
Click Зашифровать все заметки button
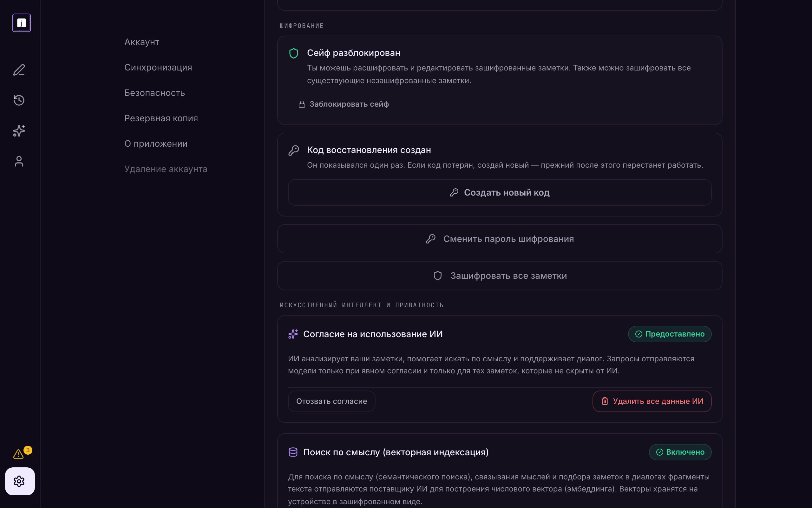click(x=500, y=276)
